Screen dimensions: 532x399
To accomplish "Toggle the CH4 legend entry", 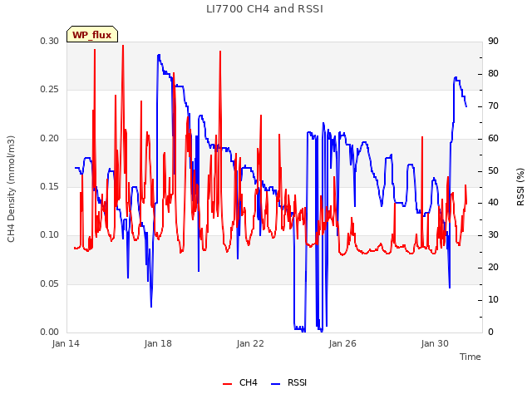I will click(240, 382).
